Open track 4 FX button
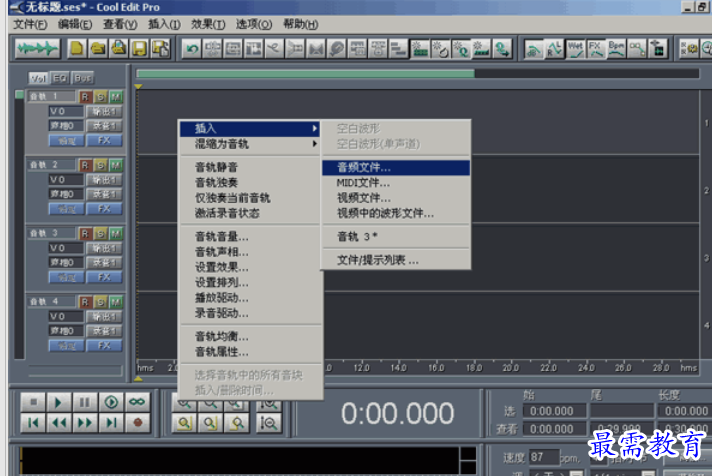This screenshot has height=476, width=712. tap(104, 346)
